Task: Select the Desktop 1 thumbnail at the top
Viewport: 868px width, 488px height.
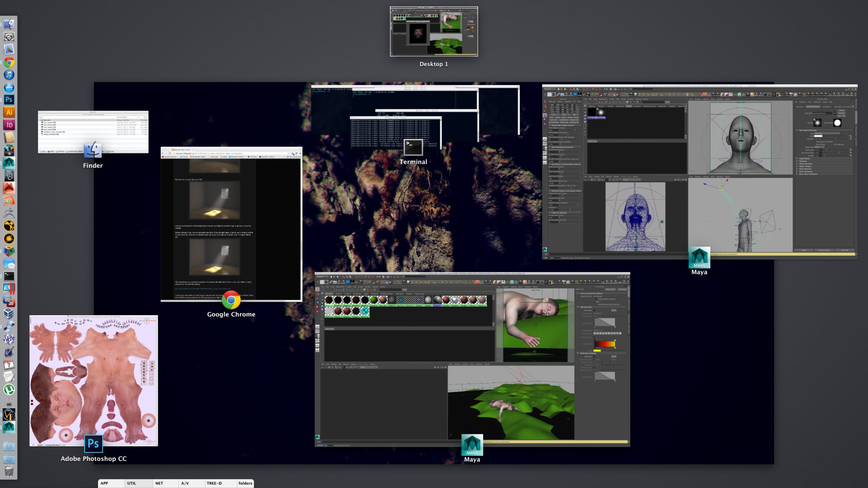Action: 433,32
